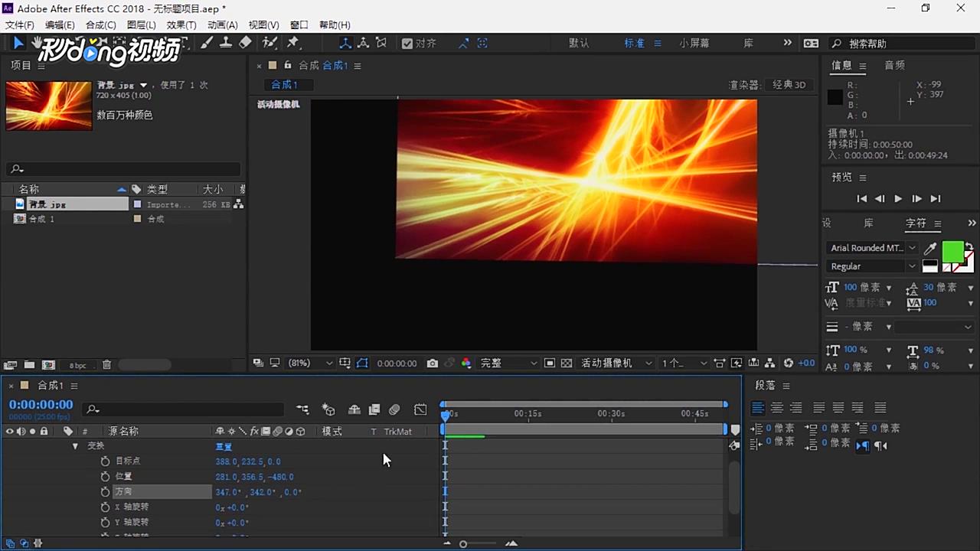The height and width of the screenshot is (551, 980).
Task: Click the green fill color swatch
Action: (x=952, y=251)
